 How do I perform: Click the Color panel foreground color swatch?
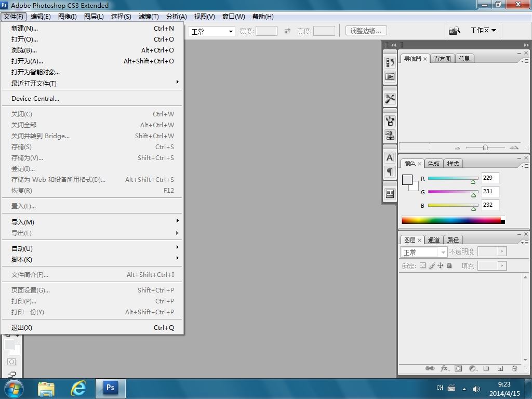[x=407, y=179]
